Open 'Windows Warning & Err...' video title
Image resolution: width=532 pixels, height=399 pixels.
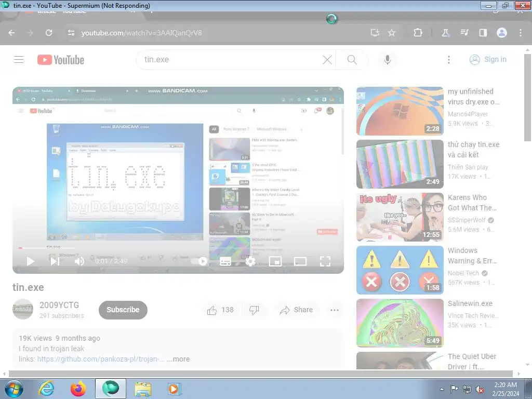click(x=472, y=256)
